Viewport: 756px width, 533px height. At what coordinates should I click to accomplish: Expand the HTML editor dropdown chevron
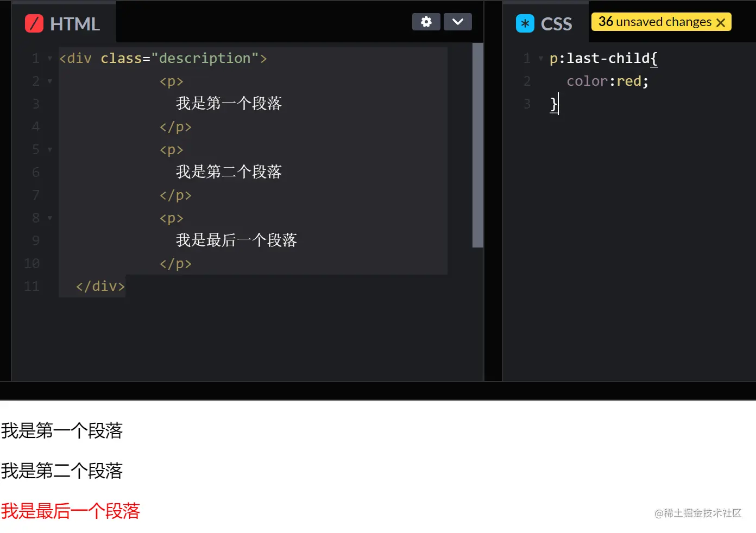(458, 22)
